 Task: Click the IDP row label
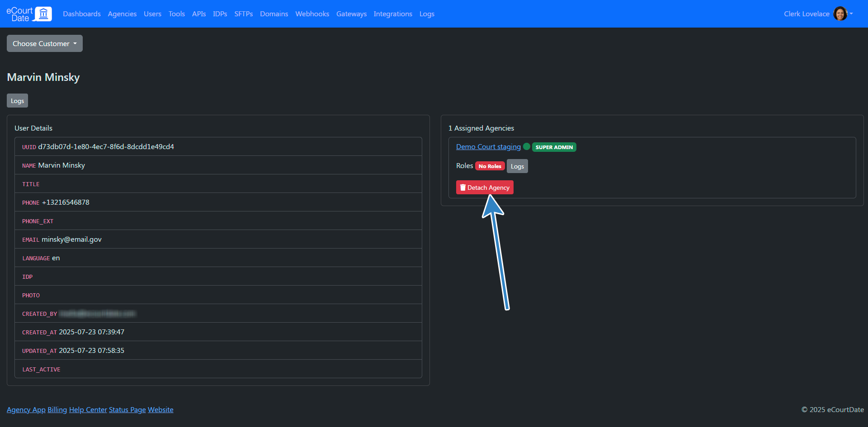27,277
